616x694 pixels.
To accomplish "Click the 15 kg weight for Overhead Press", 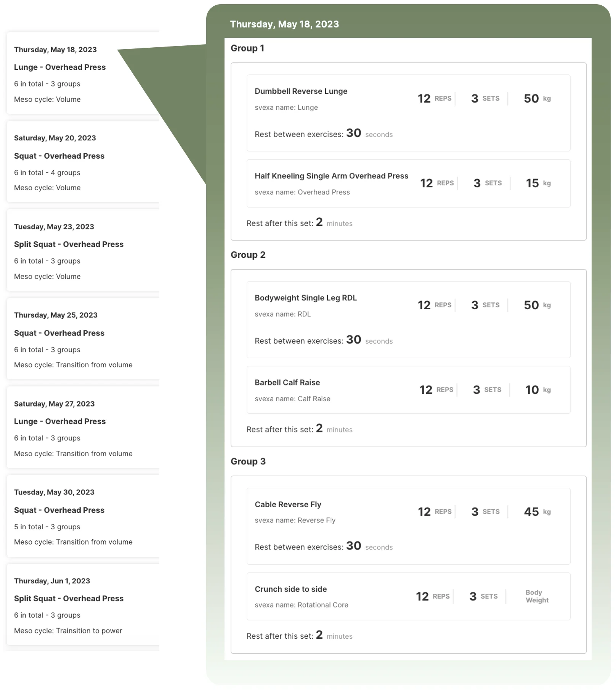I will (538, 183).
